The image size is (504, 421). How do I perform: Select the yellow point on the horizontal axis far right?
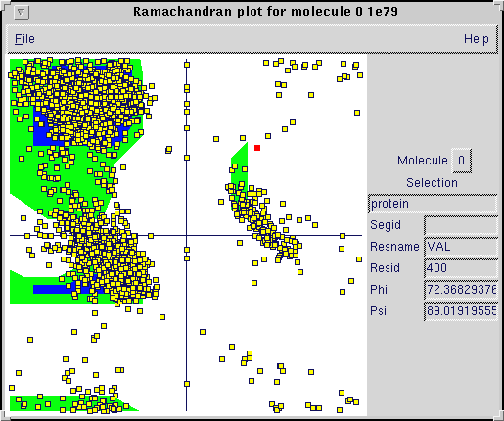click(343, 236)
